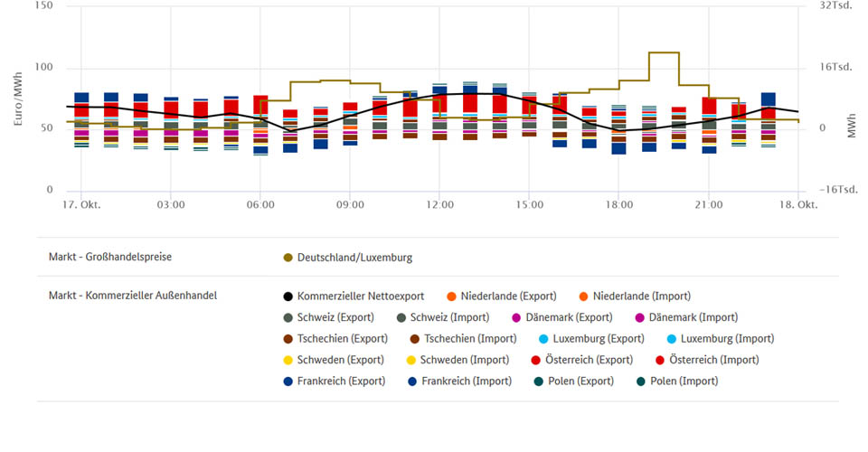Click the 12:00 time axis label
Viewport: 868px width, 452px height.
point(439,204)
